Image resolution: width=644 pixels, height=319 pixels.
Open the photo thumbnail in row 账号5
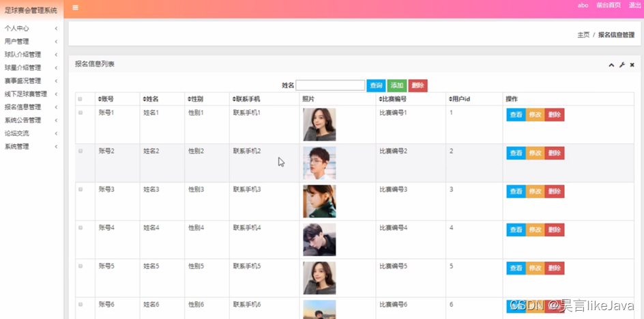tap(319, 278)
